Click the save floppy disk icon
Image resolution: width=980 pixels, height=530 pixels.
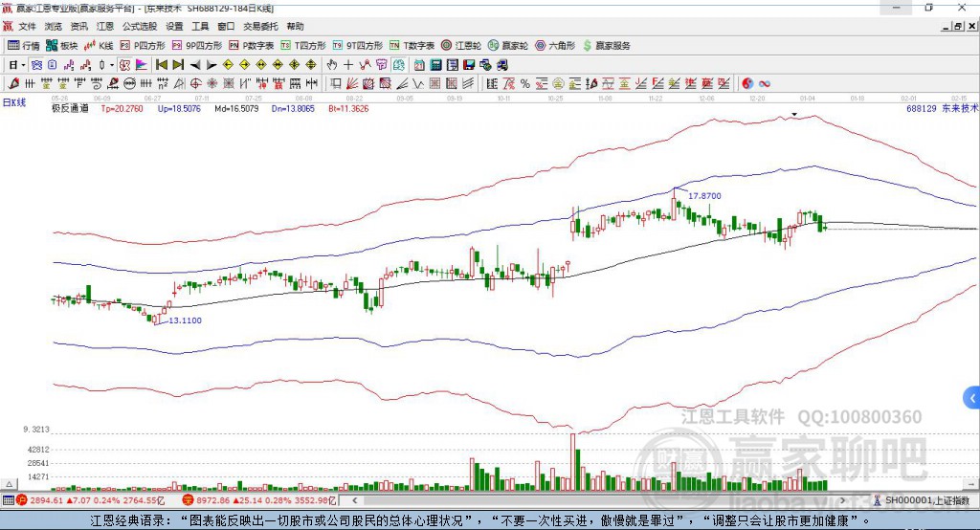click(469, 65)
